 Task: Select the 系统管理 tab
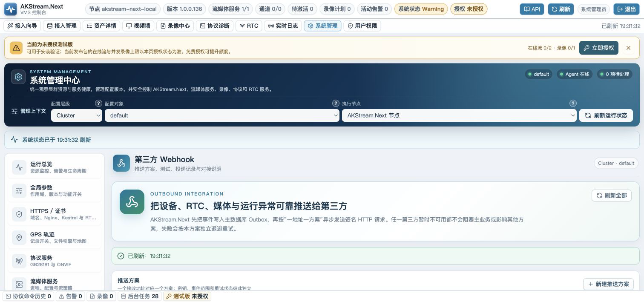click(322, 26)
